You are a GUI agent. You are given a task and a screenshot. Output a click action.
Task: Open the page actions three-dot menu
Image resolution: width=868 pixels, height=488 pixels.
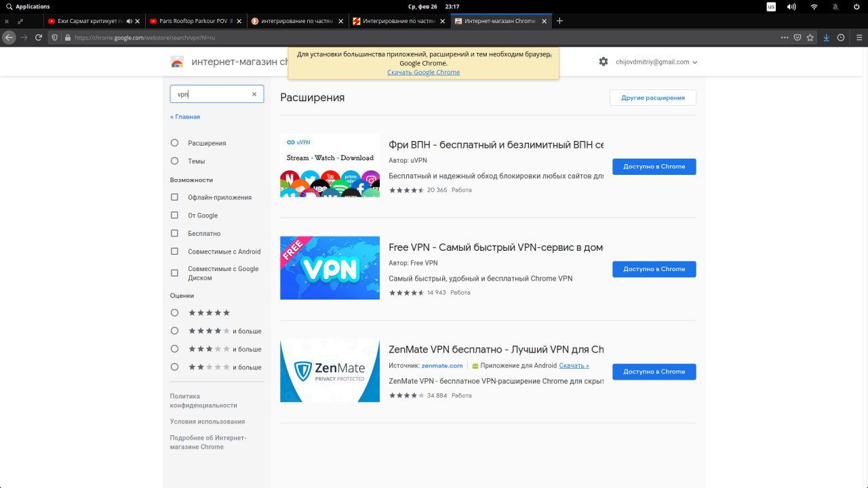(x=785, y=37)
